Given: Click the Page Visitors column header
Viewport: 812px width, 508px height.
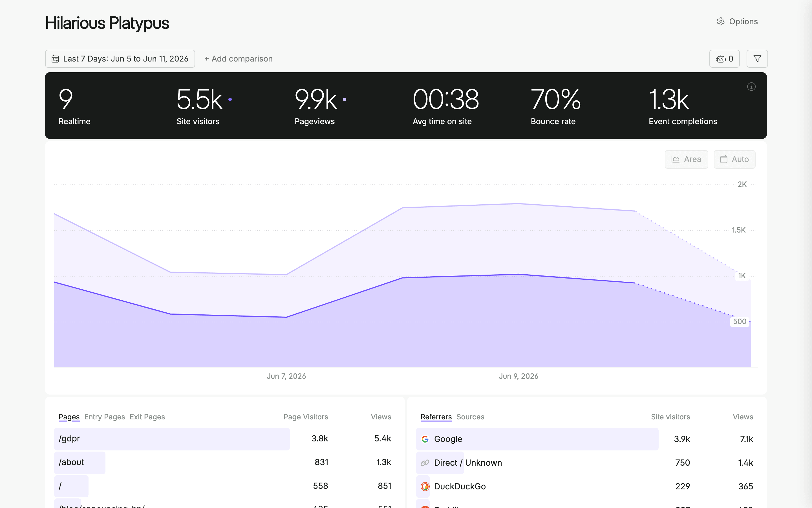Looking at the screenshot, I should [306, 417].
